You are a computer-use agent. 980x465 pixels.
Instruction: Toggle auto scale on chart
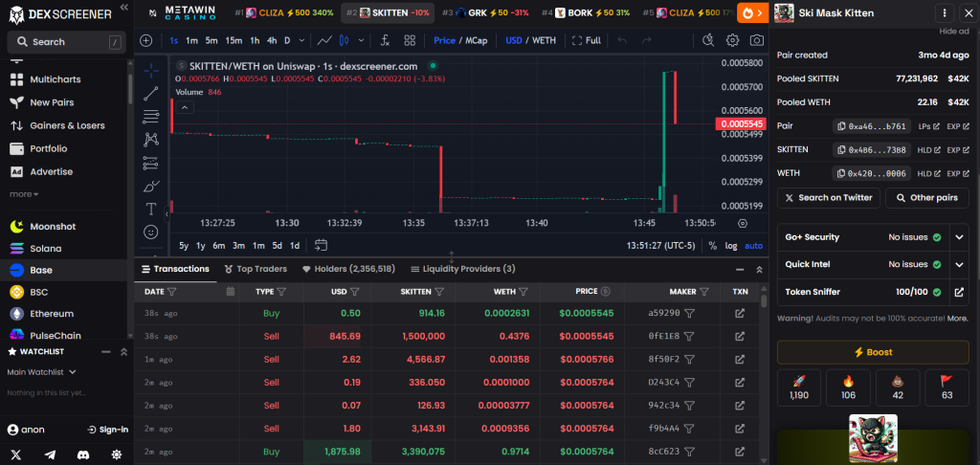[x=754, y=246]
